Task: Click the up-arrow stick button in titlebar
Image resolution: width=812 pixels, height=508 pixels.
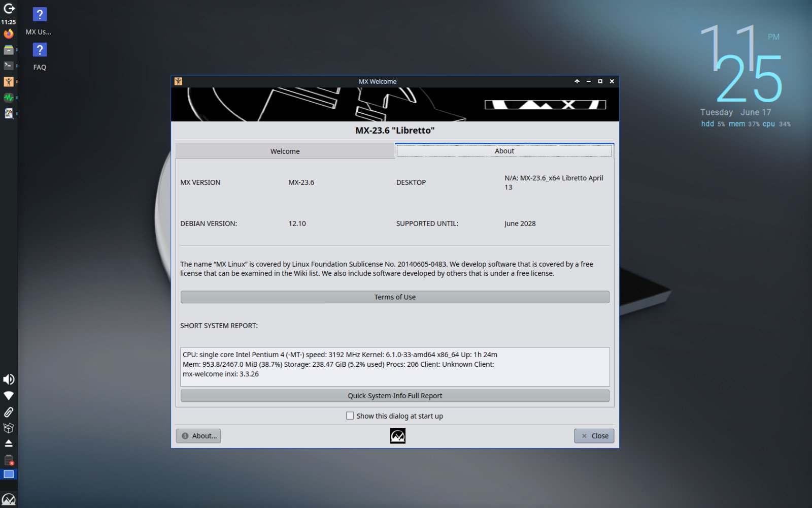Action: click(x=577, y=81)
